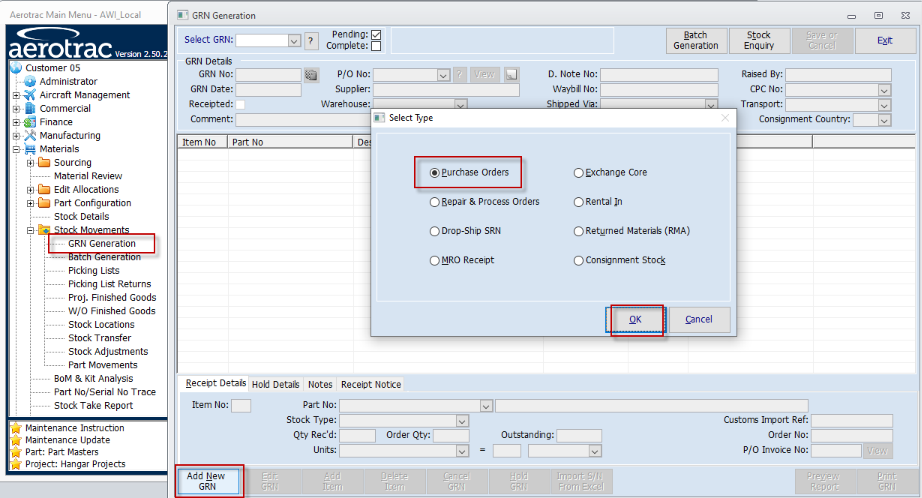Click the Finance icon in the tree
This screenshot has height=498, width=922.
(x=30, y=122)
